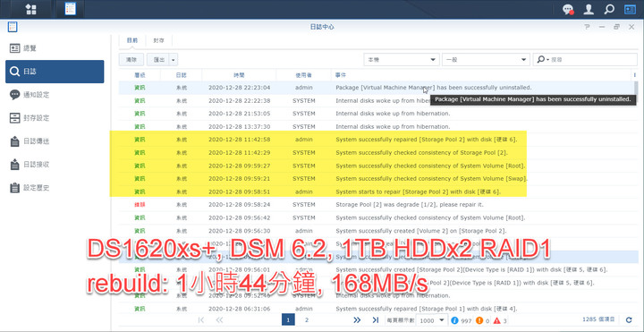Open the widgets panel icon
Screen dimensions: 644x332
point(630,10)
